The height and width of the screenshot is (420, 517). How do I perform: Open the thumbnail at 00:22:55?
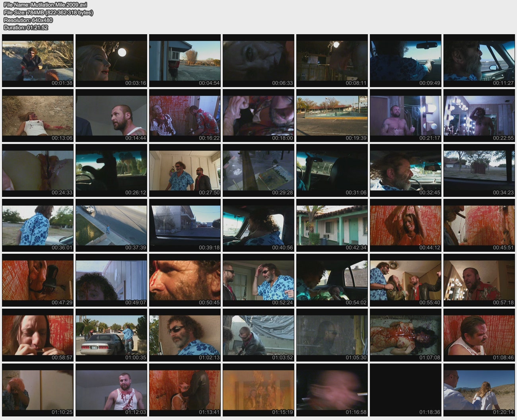coord(479,115)
